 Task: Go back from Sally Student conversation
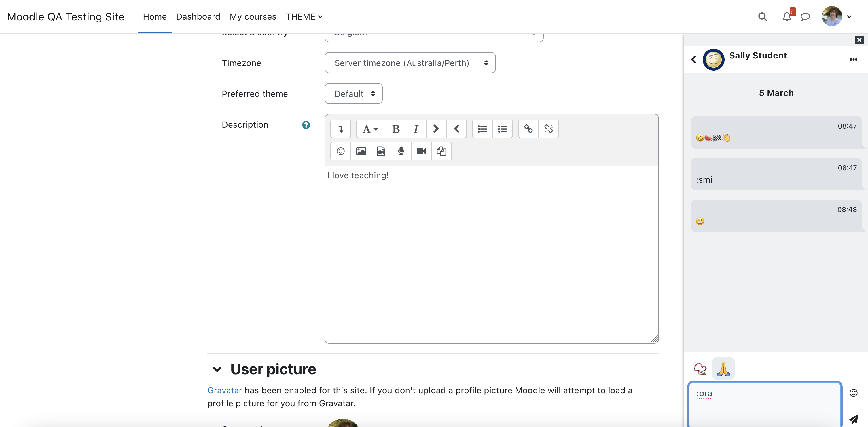pos(694,60)
